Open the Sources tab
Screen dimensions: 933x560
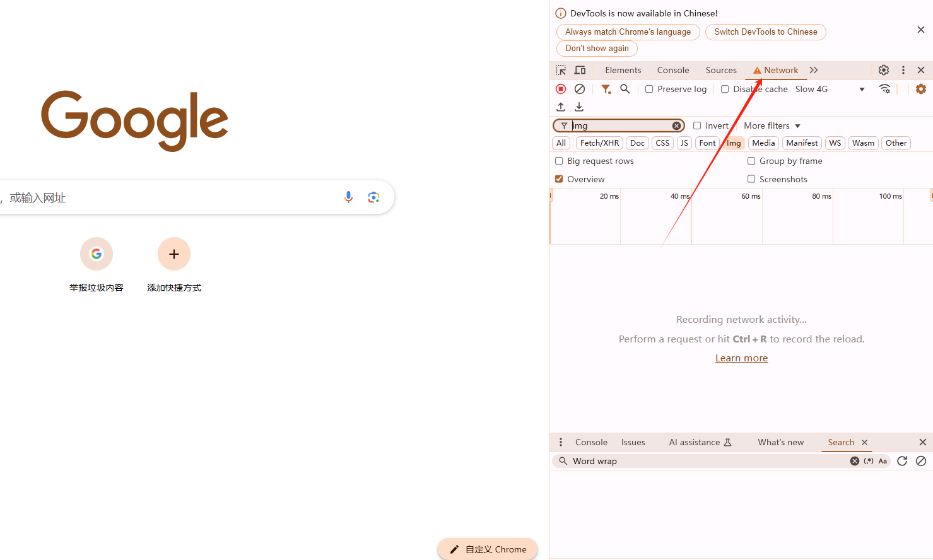click(x=721, y=70)
